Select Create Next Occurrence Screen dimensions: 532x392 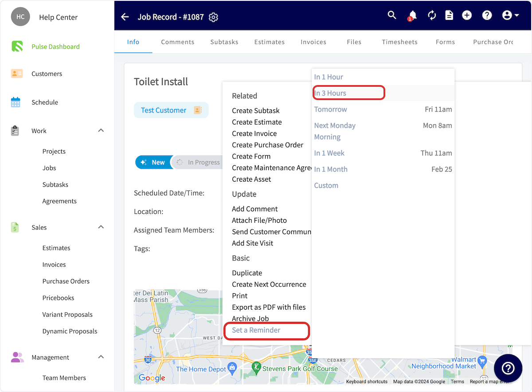269,284
